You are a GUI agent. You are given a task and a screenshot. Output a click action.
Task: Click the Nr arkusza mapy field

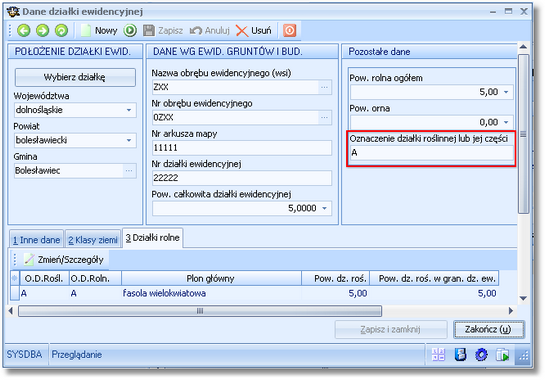(x=242, y=148)
